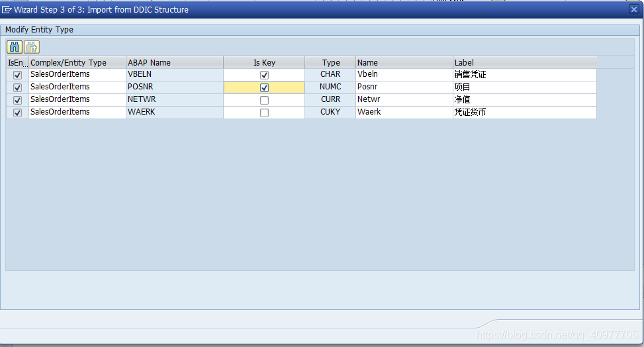Select SalesOrderItems cell in NETWR row
This screenshot has height=347, width=644.
(x=77, y=99)
